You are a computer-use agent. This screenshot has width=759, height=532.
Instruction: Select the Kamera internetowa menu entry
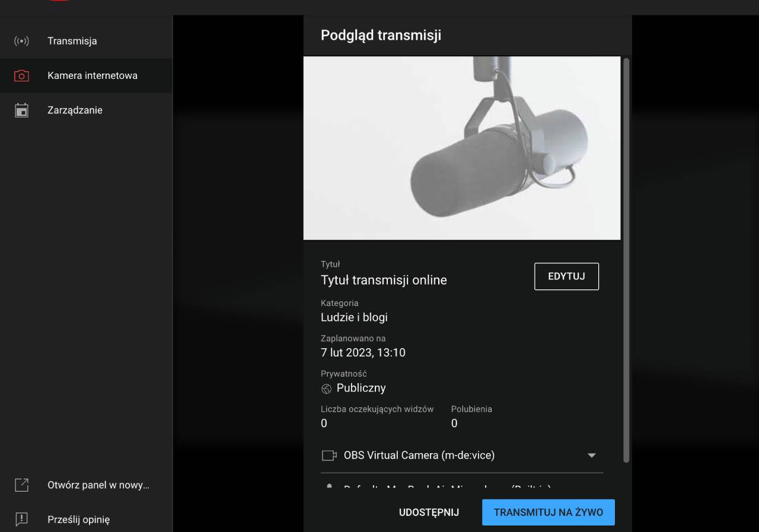(93, 76)
